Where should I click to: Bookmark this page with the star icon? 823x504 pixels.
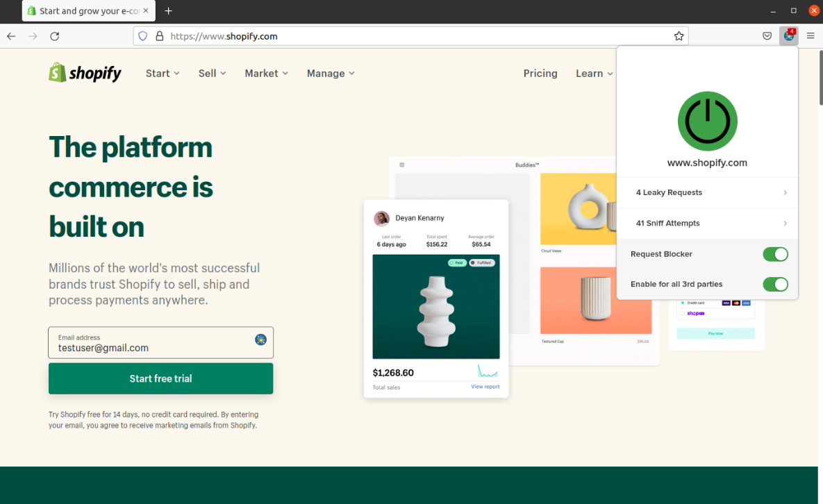pyautogui.click(x=679, y=36)
